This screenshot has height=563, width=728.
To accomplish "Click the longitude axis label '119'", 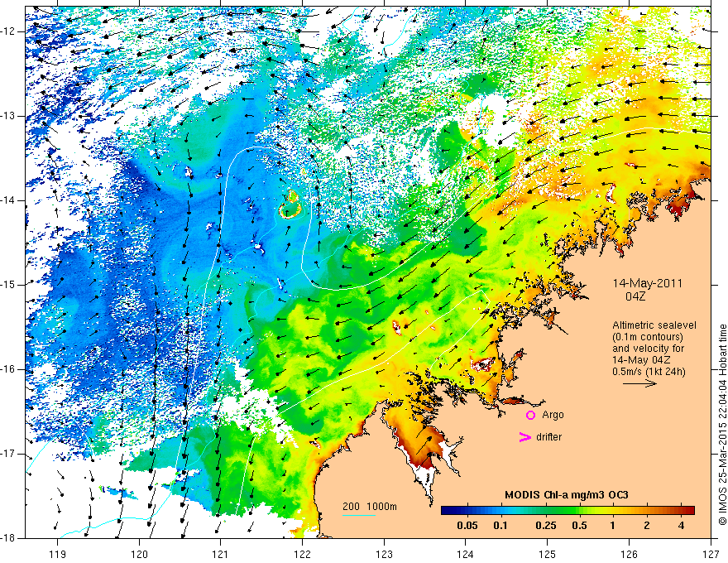I will (x=58, y=554).
